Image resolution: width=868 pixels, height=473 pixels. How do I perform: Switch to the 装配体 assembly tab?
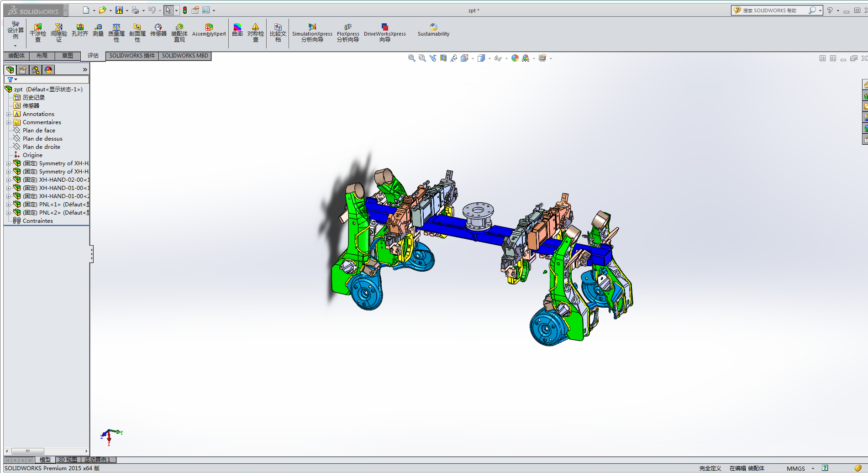pyautogui.click(x=16, y=56)
